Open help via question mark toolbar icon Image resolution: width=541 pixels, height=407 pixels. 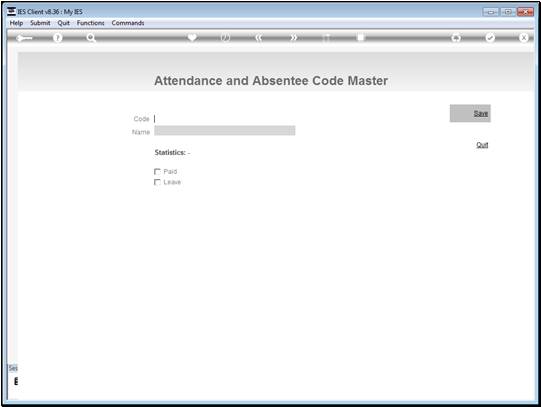tap(58, 38)
